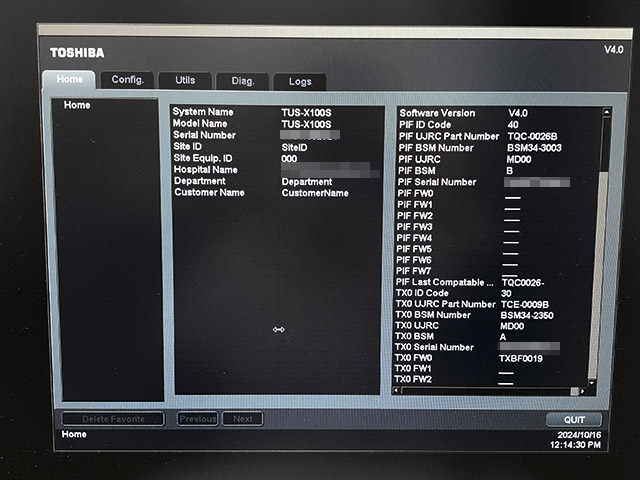
Task: Open the Diag. tab
Action: click(242, 81)
